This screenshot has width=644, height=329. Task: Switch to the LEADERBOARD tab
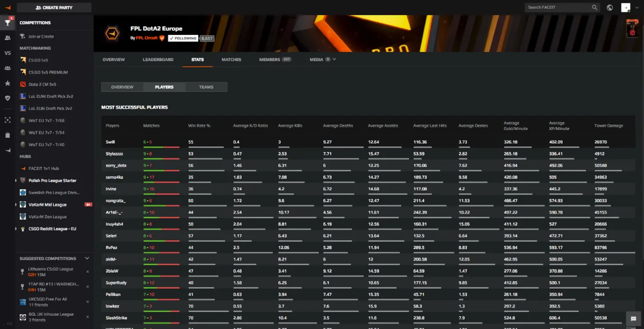click(x=158, y=60)
